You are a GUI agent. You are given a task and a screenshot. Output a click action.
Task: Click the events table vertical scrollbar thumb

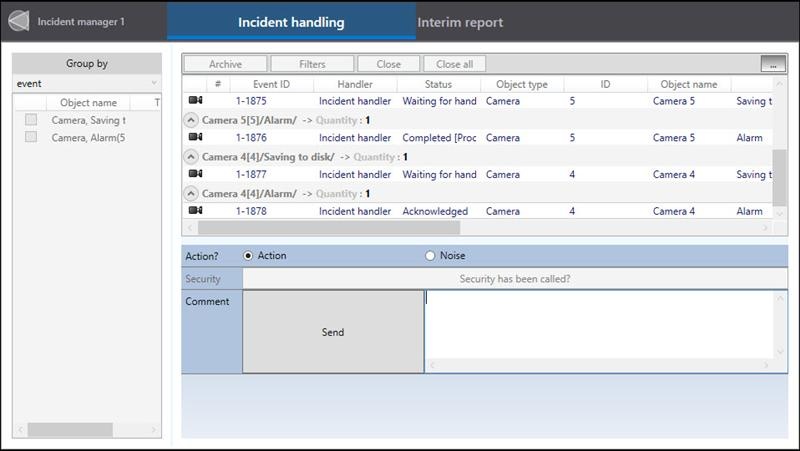tap(779, 178)
